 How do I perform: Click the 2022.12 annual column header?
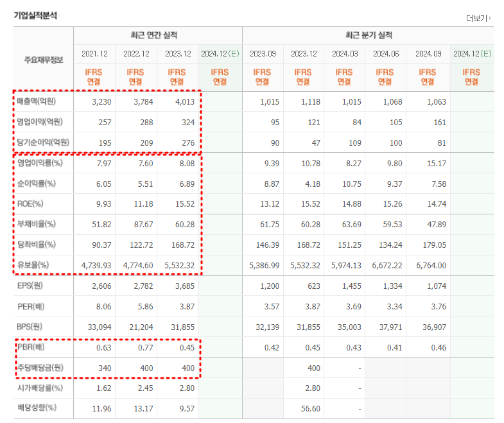click(x=136, y=54)
